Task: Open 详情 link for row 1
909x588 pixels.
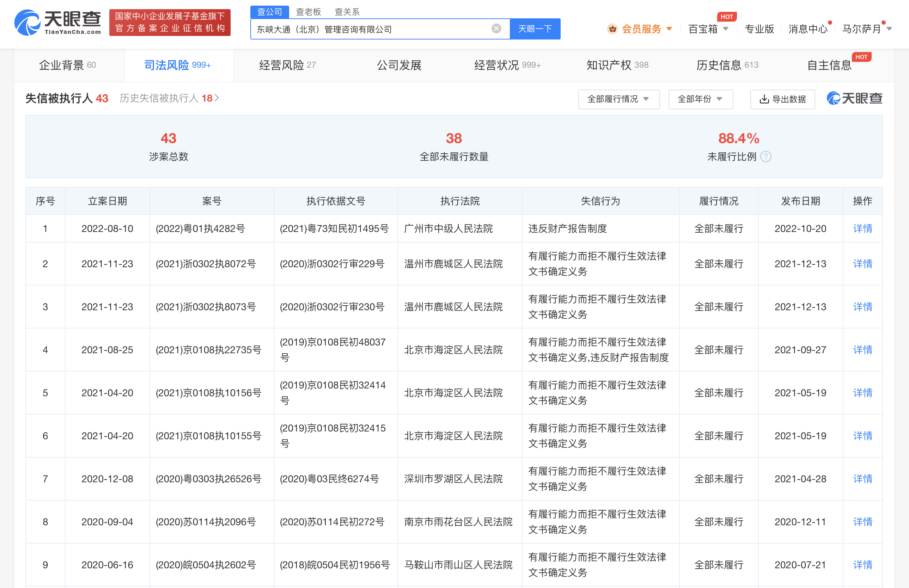Action: (x=862, y=229)
